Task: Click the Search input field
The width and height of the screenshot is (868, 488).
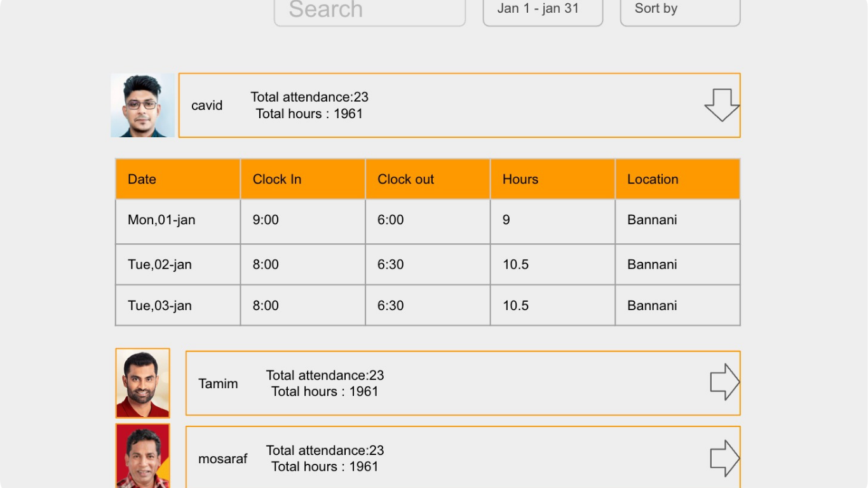Action: [x=369, y=11]
